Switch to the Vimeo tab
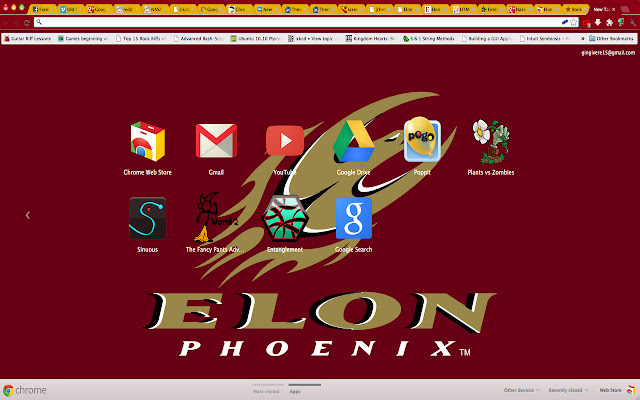 pos(70,9)
